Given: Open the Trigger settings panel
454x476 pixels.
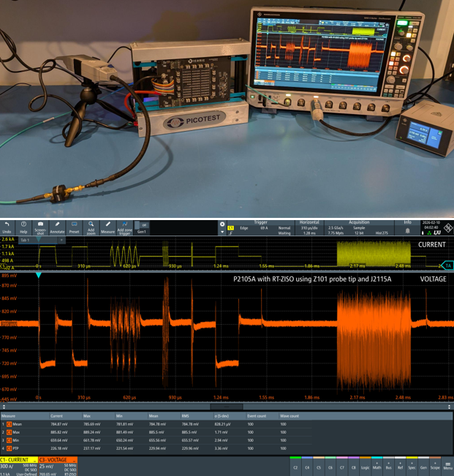Looking at the screenshot, I should [260, 227].
